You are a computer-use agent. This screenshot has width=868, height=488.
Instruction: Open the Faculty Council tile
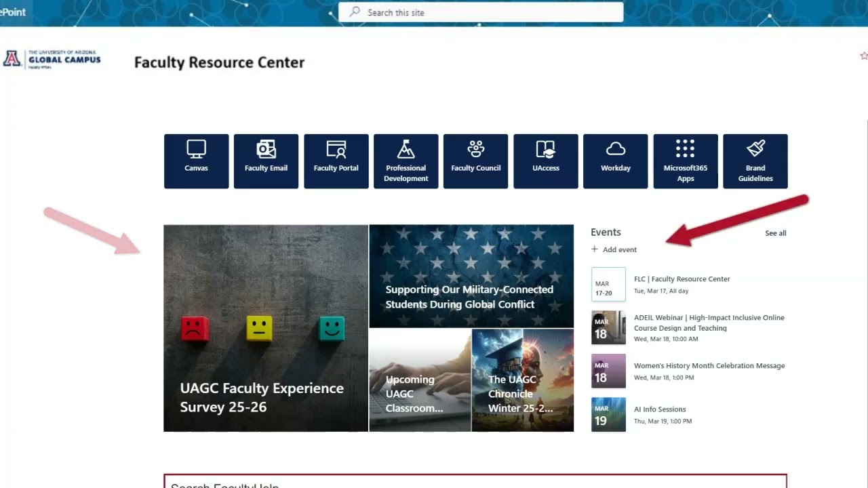point(475,161)
